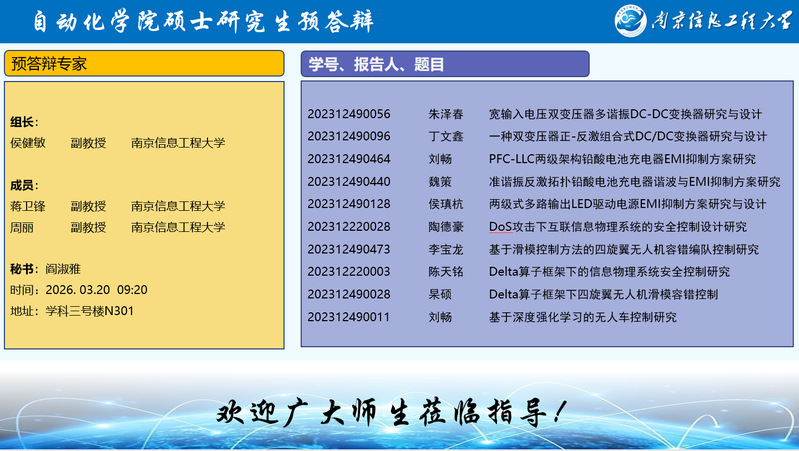This screenshot has width=799, height=451.
Task: Click the 基于深度强化学习的无人车控制研究 title
Action: point(582,317)
